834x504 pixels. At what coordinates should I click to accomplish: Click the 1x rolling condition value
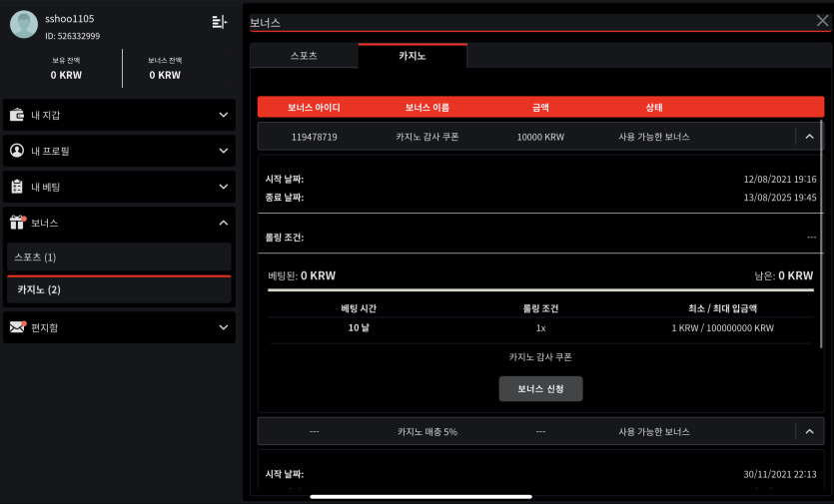point(540,328)
